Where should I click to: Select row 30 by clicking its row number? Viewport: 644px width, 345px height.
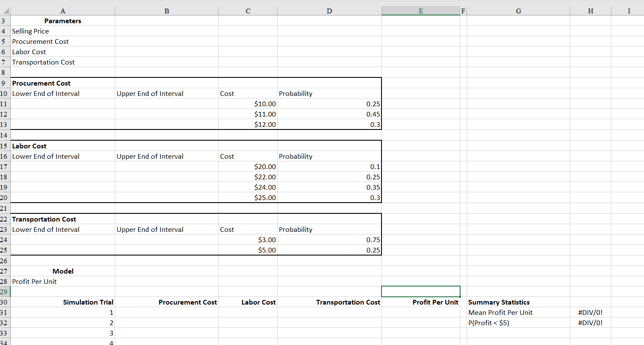(4, 302)
